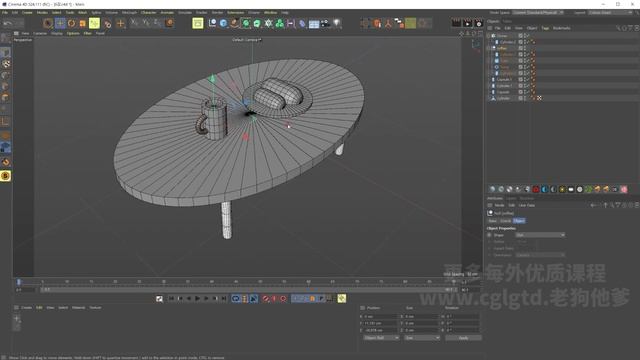
Task: Click the pink icon ending the lower row
Action: 624,189
